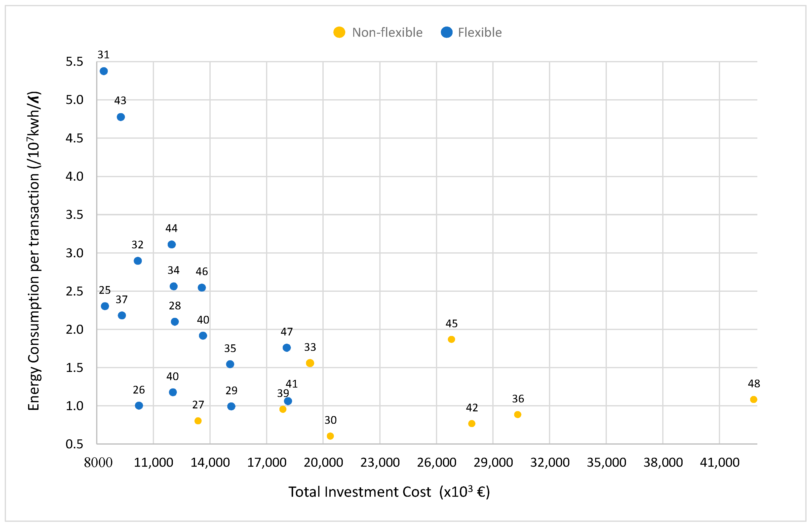
Task: Select the blue point labeled 26
Action: (139, 406)
